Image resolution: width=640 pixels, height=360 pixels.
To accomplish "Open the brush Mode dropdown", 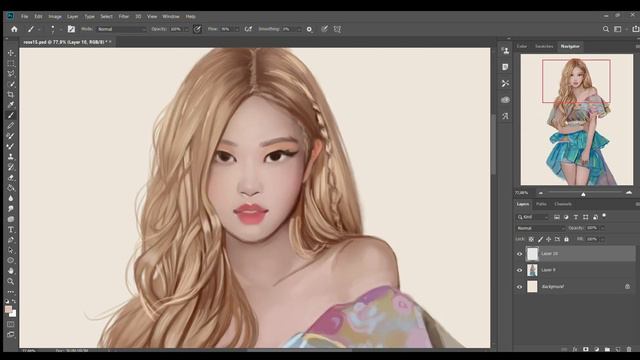I will 121,29.
